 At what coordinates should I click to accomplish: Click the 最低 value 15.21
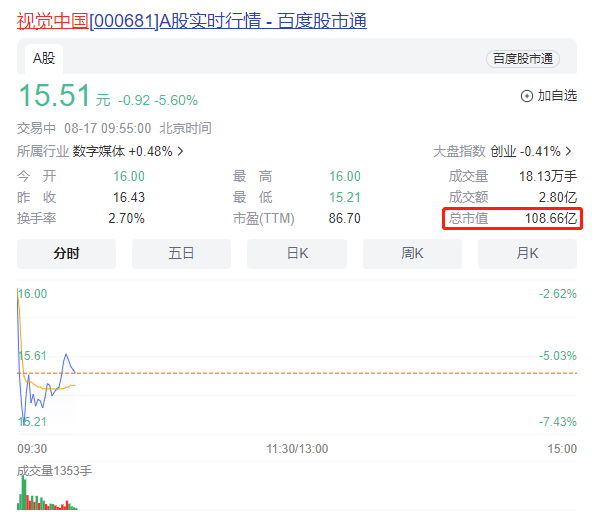(345, 198)
